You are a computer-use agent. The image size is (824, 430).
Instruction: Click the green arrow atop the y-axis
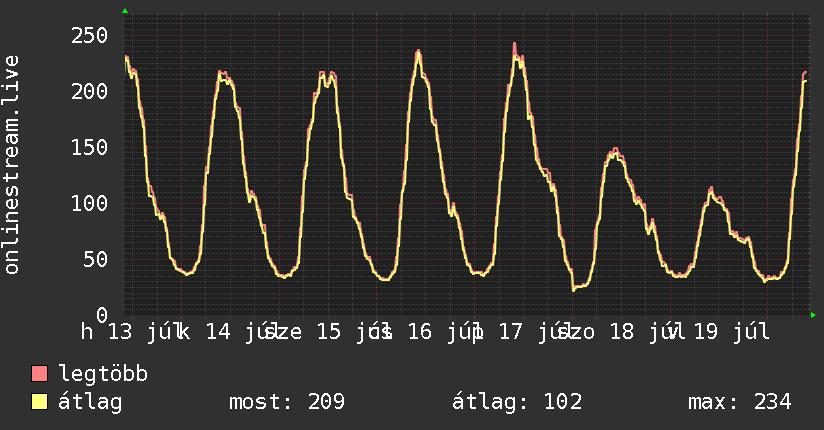(x=125, y=11)
